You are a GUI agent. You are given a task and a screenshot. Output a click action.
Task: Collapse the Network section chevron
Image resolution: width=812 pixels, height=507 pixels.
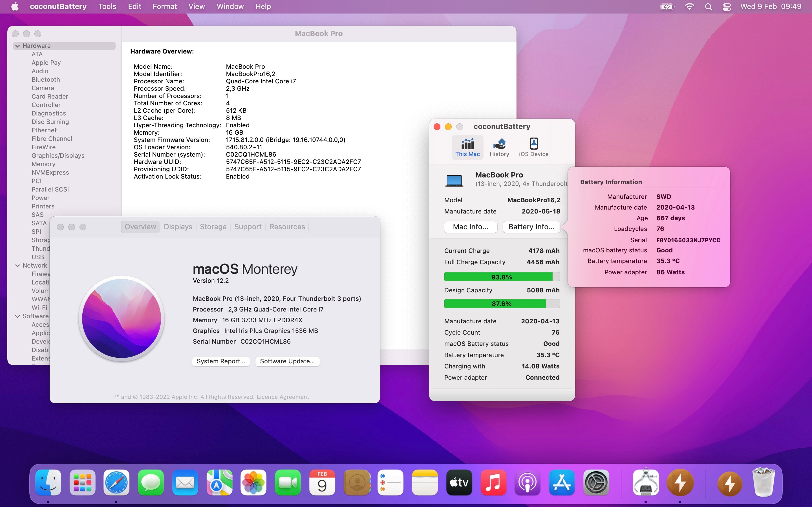[x=17, y=266]
